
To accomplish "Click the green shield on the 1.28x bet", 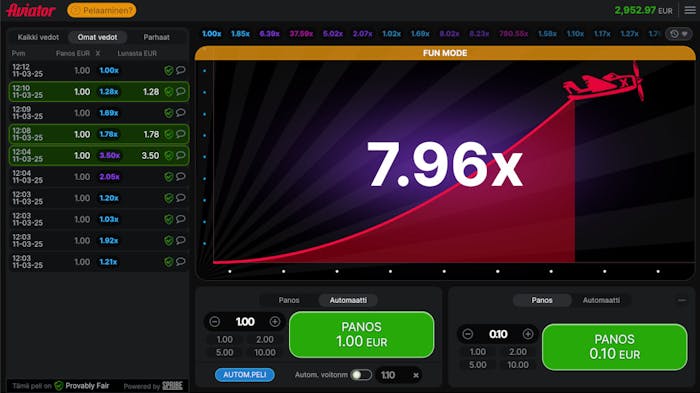I will 168,92.
